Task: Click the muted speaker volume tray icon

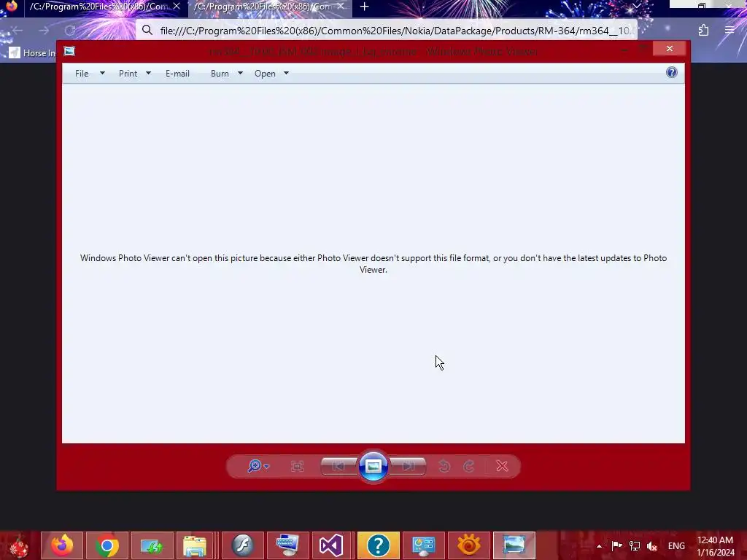Action: point(651,546)
